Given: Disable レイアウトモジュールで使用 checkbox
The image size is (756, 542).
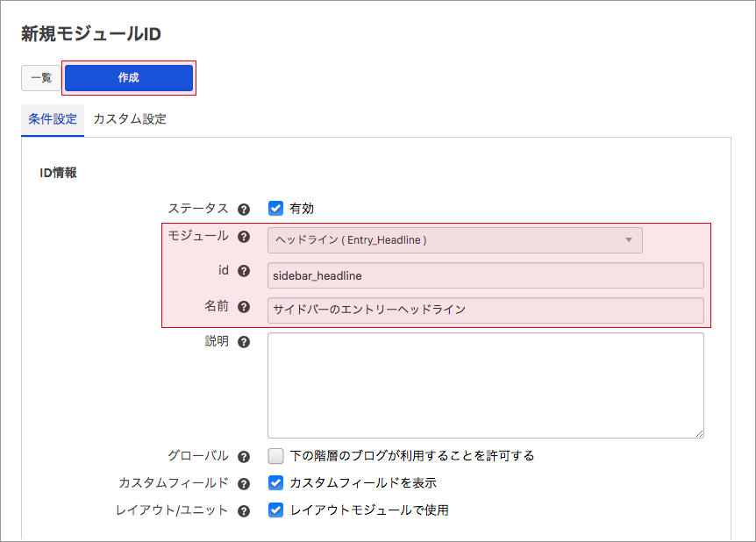Looking at the screenshot, I should pos(276,510).
